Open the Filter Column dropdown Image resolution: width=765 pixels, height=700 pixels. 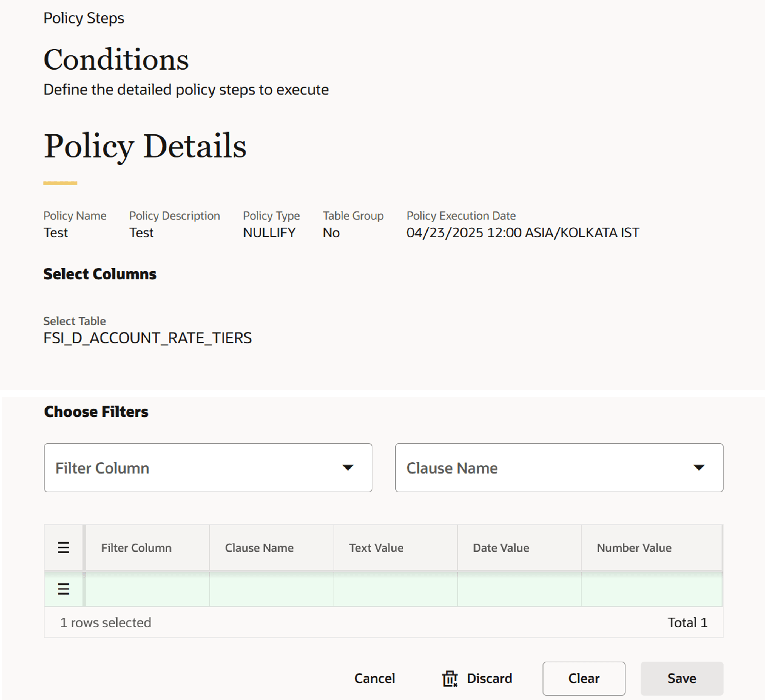coord(208,467)
